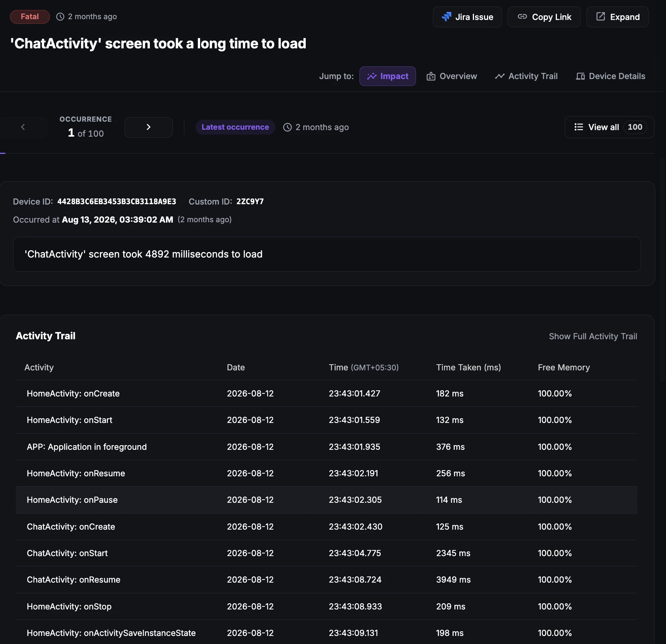Select the HomeActivity: onStop row
Screen dimensions: 666x644
click(x=326, y=606)
